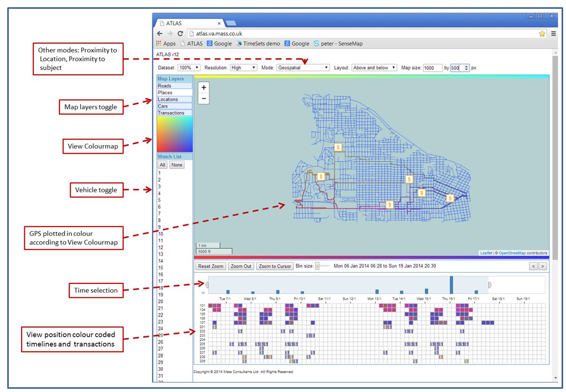
Task: Click the timeline previous arrow button
Action: (x=533, y=266)
